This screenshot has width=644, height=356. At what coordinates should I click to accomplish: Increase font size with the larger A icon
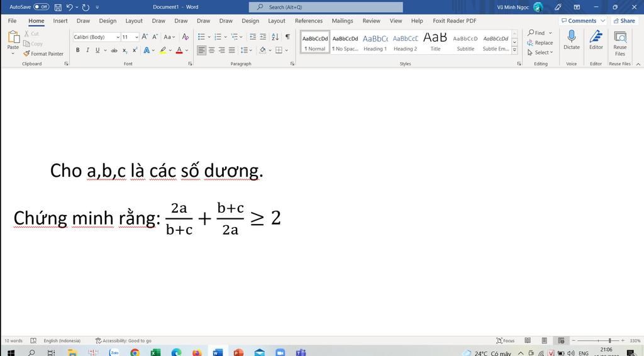click(145, 36)
